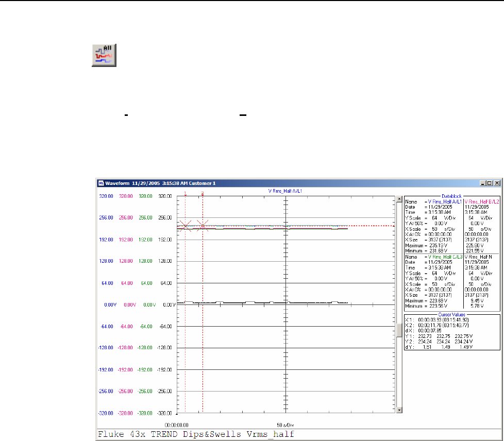
Task: Click the 'Cursor Values' panel heading
Action: [451, 315]
